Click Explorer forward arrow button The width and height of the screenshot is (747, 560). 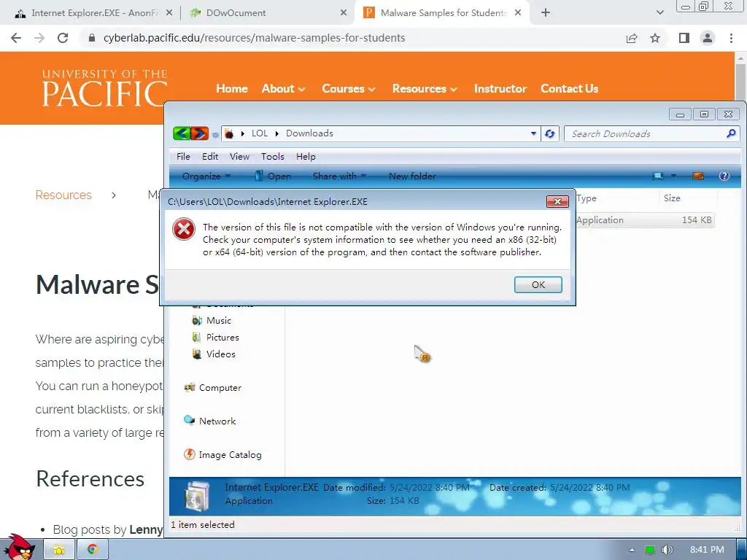(200, 133)
